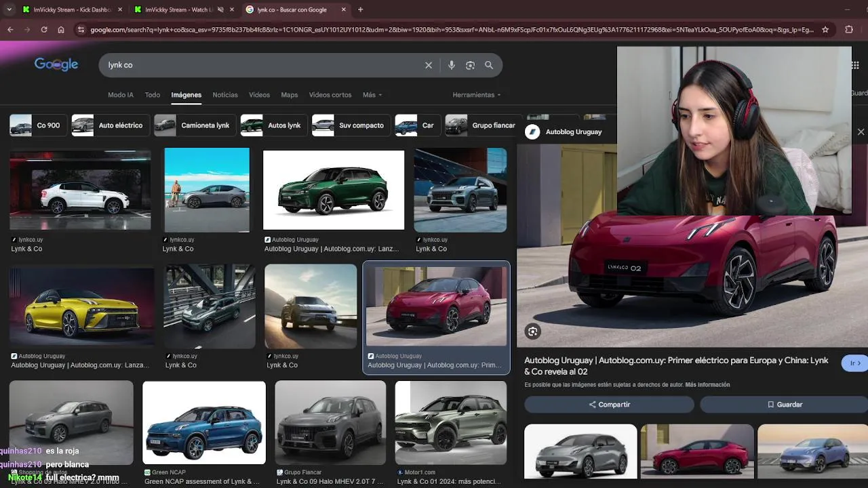The image size is (868, 488).
Task: Switch to the Todo results tab
Action: coord(153,95)
